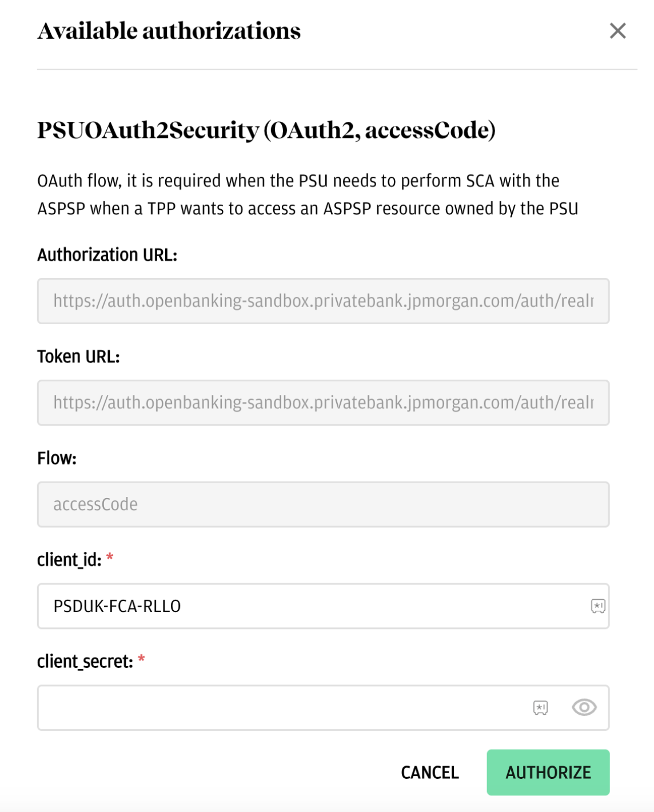Image resolution: width=654 pixels, height=812 pixels.
Task: Click the Authorization URL label
Action: coord(107,255)
